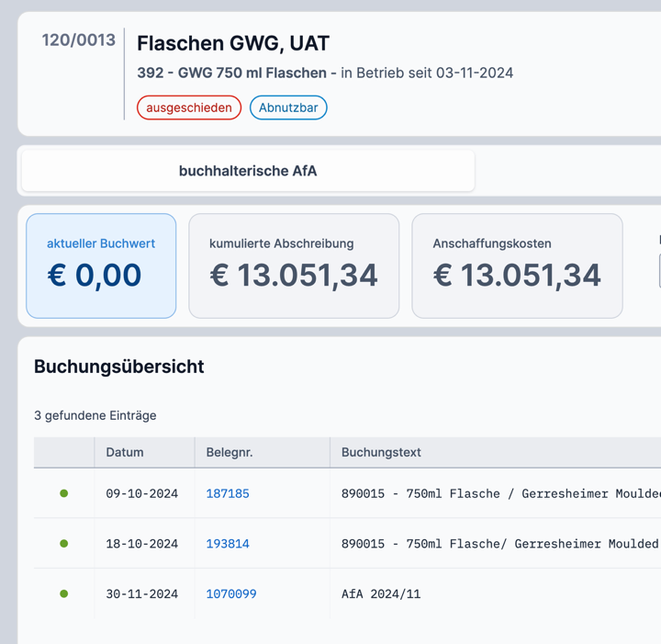Open Belegnr. 1070099 link
The height and width of the screenshot is (644, 661).
231,594
